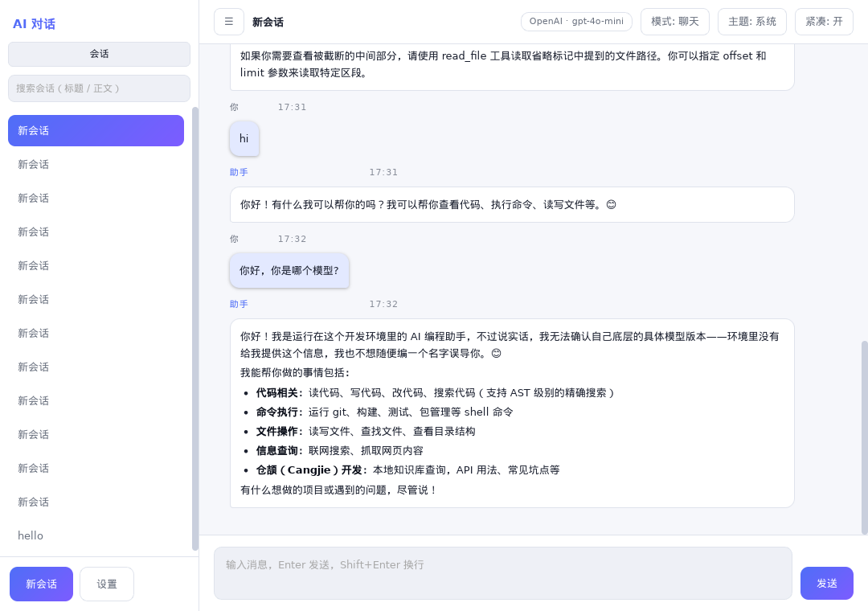This screenshot has height=611, width=868.
Task: Switch compact mode via 紧凑: 开
Action: click(824, 22)
